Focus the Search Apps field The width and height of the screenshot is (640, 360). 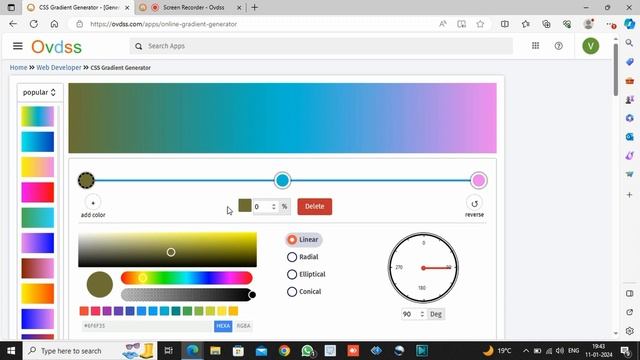(x=321, y=46)
